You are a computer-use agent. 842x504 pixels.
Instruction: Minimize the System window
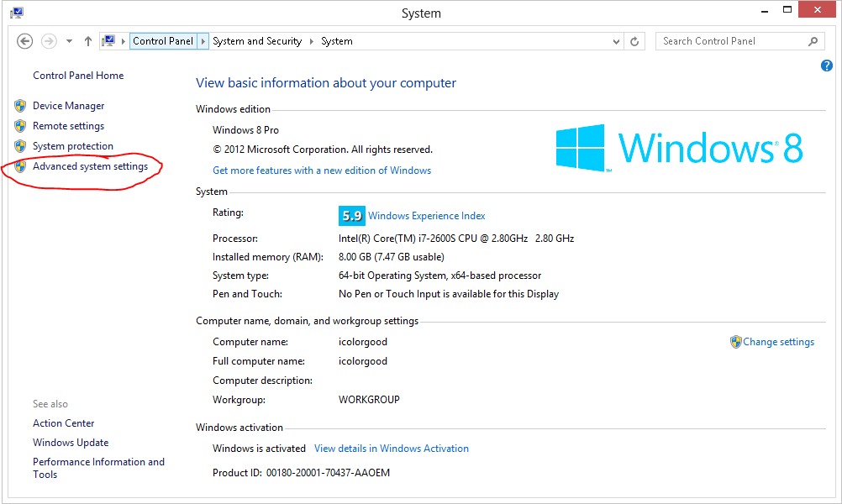pos(765,11)
